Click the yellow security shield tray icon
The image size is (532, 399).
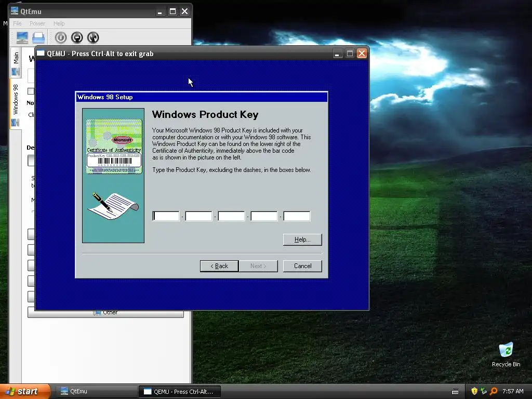pyautogui.click(x=474, y=391)
